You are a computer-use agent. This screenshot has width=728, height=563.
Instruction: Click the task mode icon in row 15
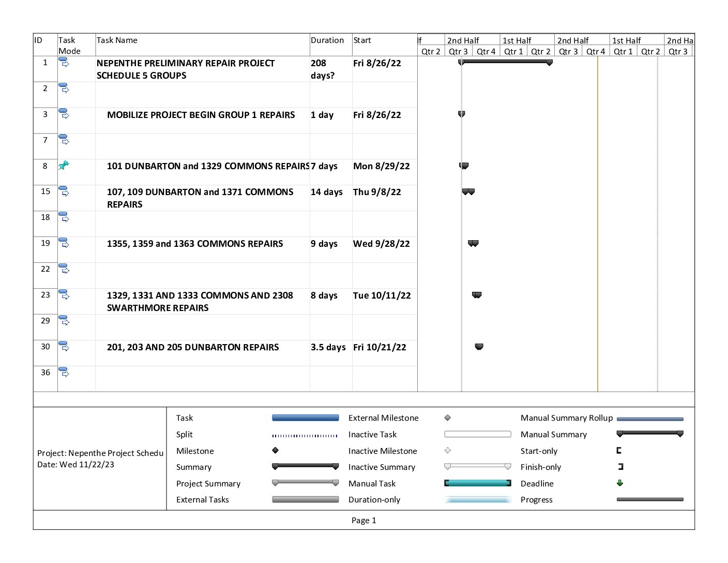(64, 191)
